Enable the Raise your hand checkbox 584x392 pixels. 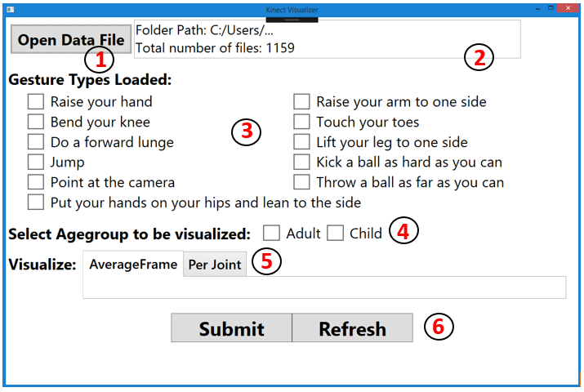(x=36, y=102)
